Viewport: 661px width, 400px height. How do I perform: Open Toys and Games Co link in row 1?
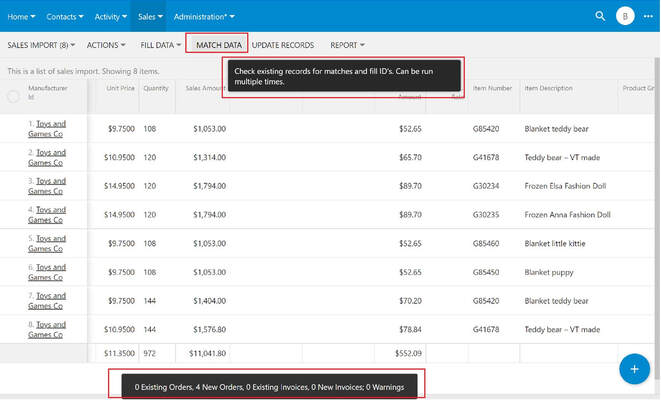(x=47, y=129)
